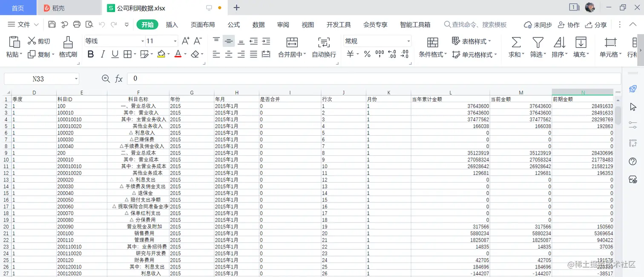This screenshot has height=277, width=644.
Task: Open the format painter tool 格式刷
Action: (x=69, y=47)
